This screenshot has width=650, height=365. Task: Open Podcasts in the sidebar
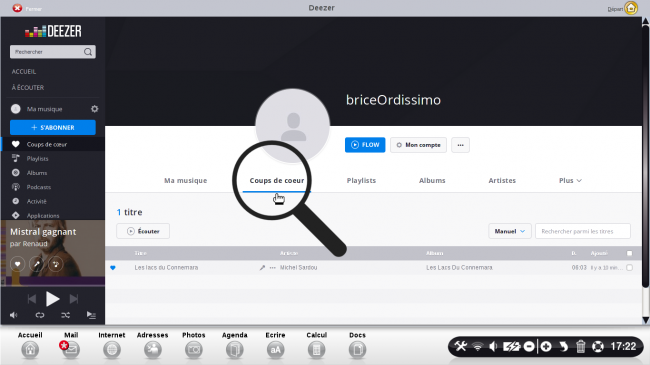(39, 187)
